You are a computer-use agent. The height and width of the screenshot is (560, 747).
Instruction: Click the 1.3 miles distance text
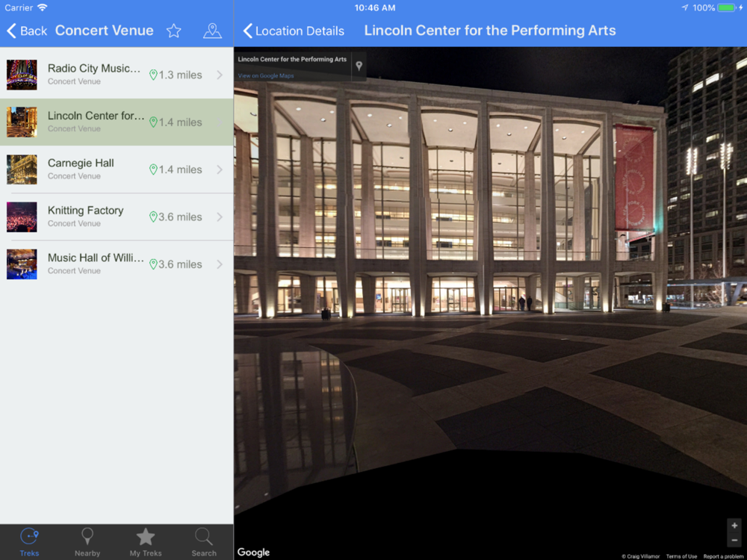pyautogui.click(x=180, y=75)
